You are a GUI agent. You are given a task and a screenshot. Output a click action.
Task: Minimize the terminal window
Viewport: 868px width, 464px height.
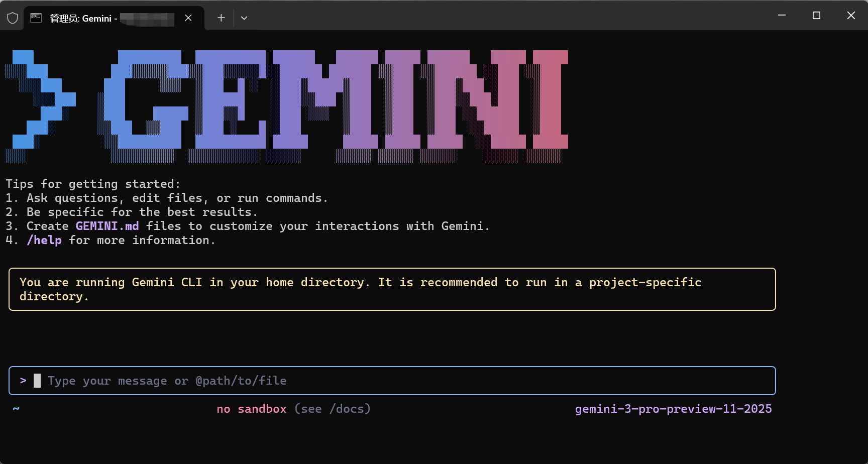(x=782, y=15)
